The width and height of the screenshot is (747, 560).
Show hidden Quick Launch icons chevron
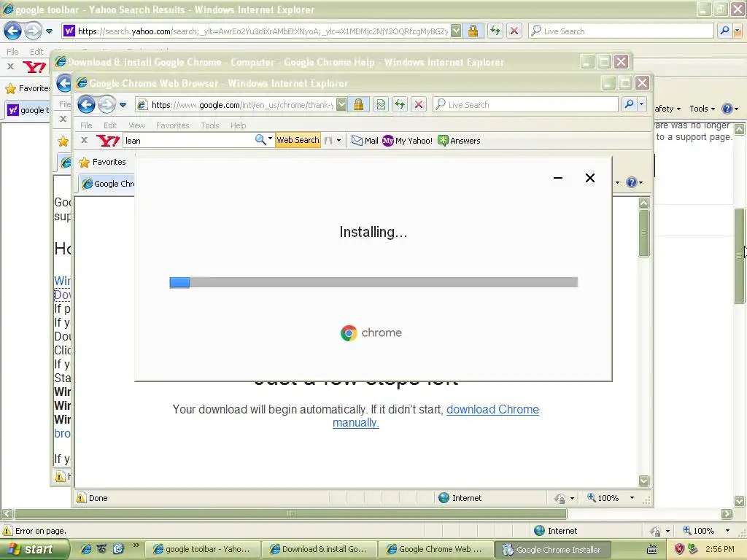(136, 545)
